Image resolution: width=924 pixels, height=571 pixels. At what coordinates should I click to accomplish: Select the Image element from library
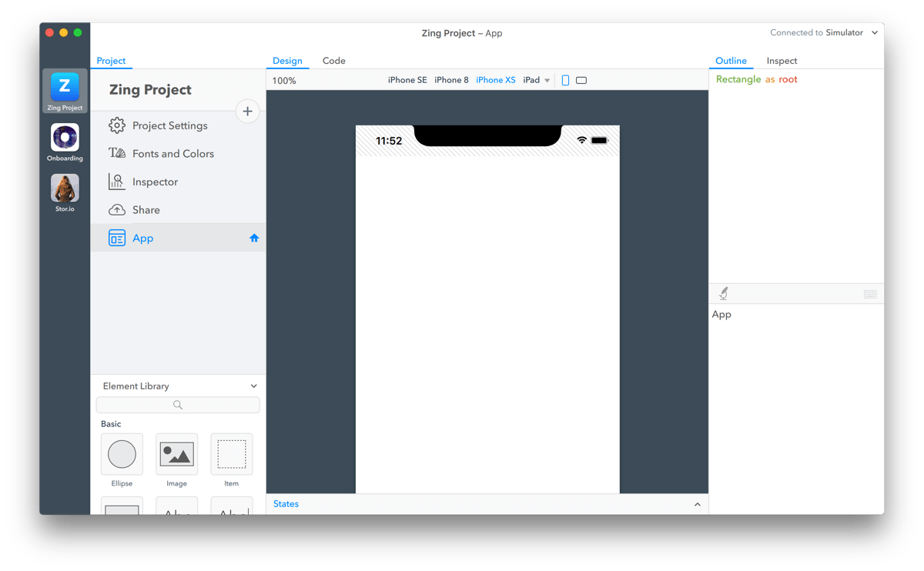click(176, 454)
